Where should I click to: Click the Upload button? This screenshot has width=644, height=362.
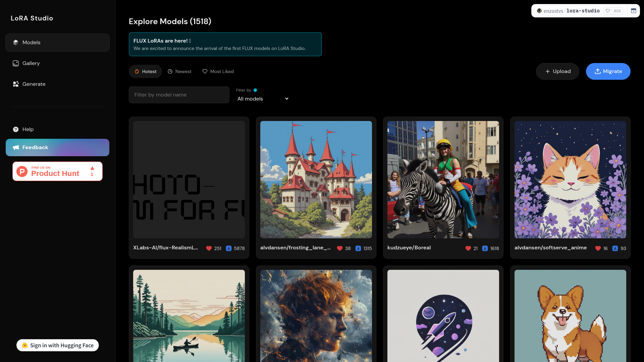click(x=557, y=71)
